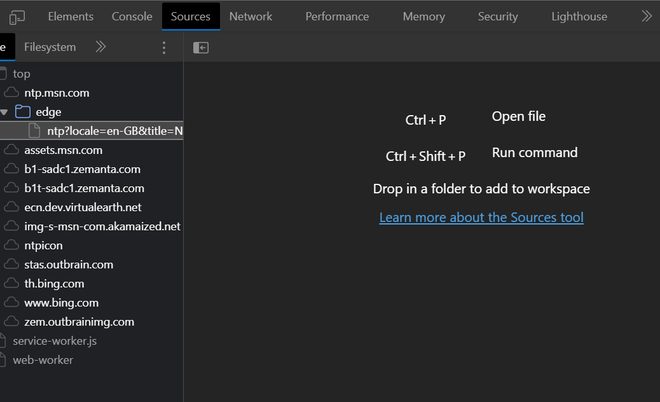Select the web-worker entry
Image resolution: width=660 pixels, height=402 pixels.
click(43, 360)
